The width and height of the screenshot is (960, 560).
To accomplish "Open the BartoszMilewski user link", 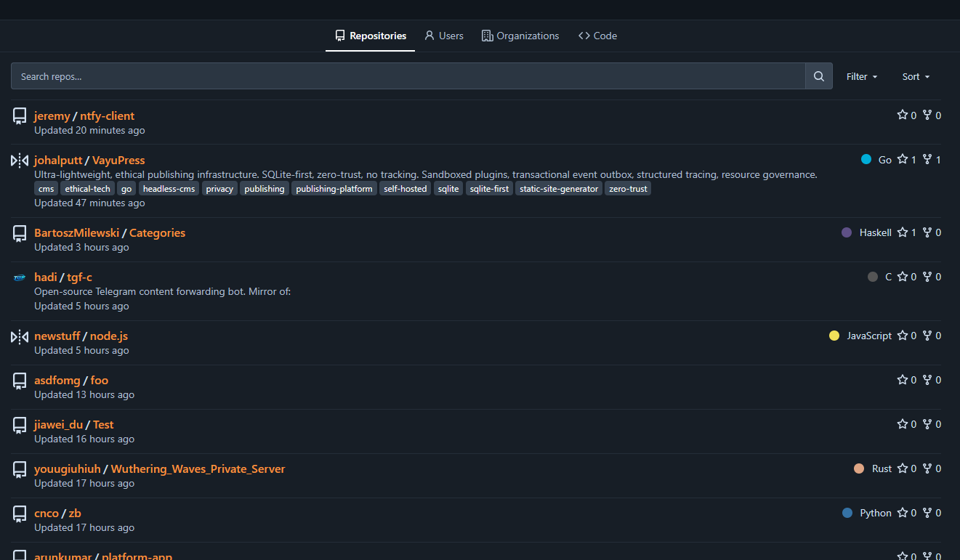I will tap(76, 233).
